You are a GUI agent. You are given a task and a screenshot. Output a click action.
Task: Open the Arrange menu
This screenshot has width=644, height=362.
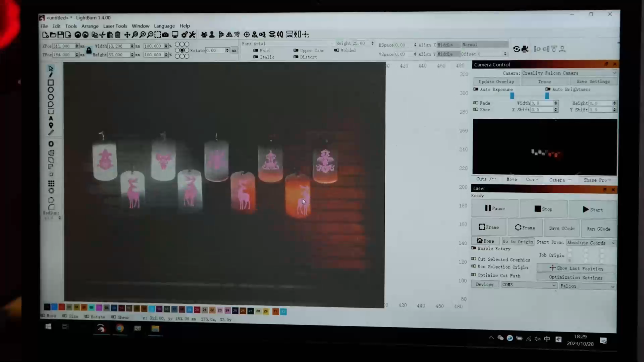90,26
